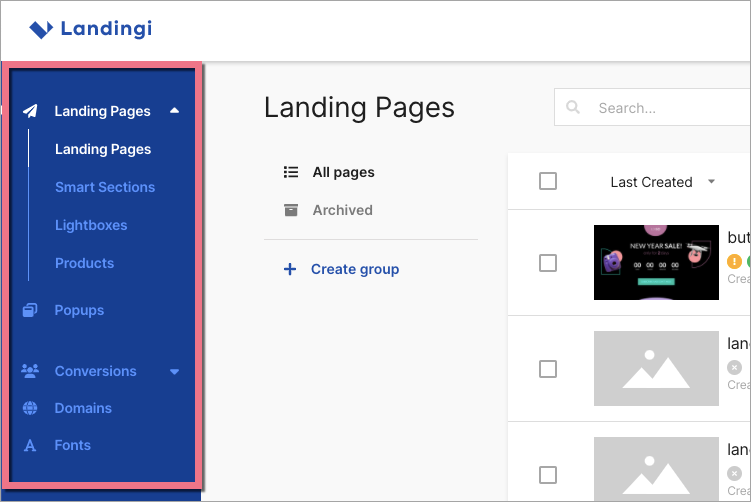Click the Fonts letter A icon
Screen dimensions: 751x502
click(30, 445)
